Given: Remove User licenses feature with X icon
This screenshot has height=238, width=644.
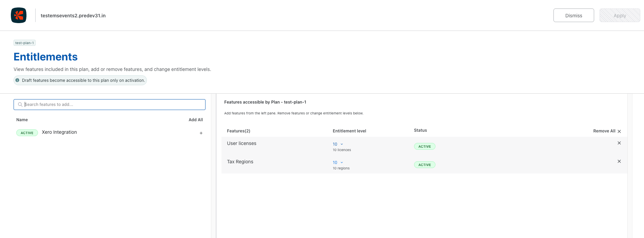Looking at the screenshot, I should coord(619,143).
